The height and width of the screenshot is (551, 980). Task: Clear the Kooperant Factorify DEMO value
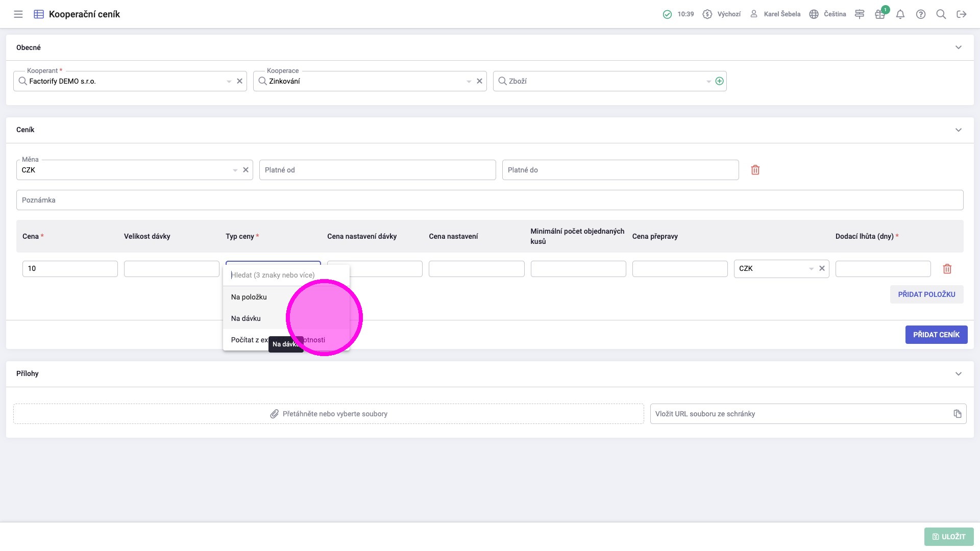[240, 81]
